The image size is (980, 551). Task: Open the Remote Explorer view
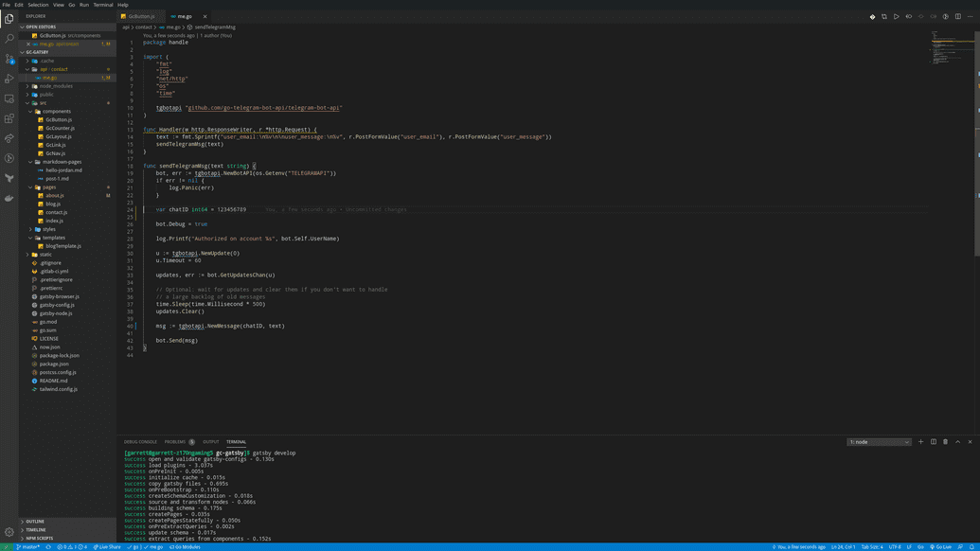pyautogui.click(x=9, y=98)
